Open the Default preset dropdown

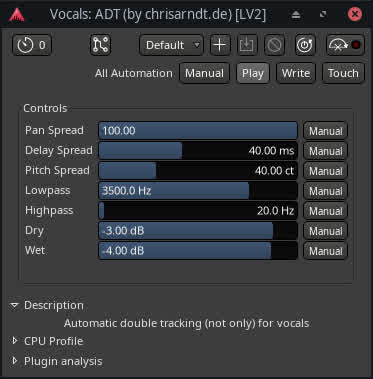point(171,45)
